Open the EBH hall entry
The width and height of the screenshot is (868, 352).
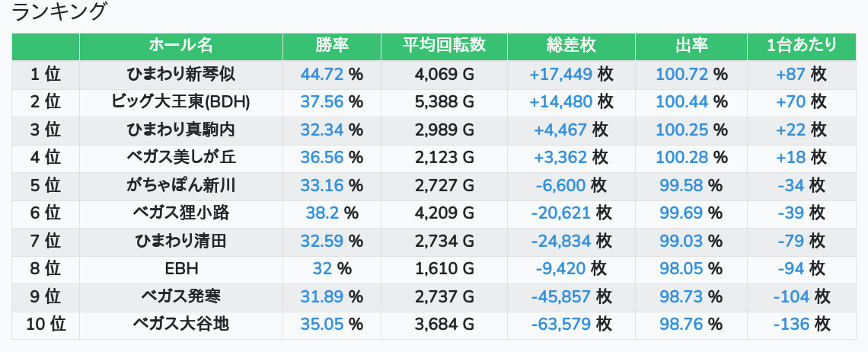180,269
